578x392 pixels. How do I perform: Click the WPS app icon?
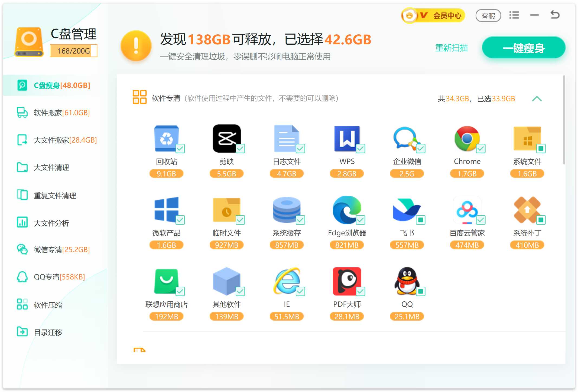coord(347,139)
